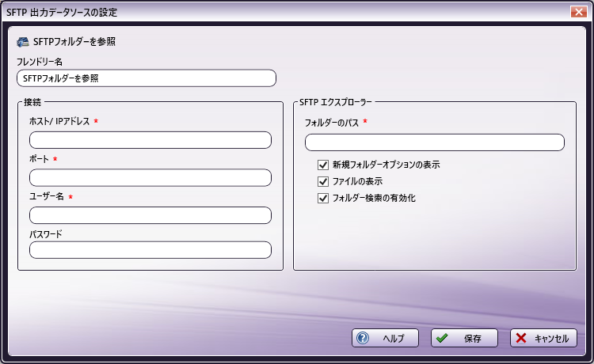The width and height of the screenshot is (594, 364).
Task: Click the フレンドリー名 text field
Action: pyautogui.click(x=147, y=78)
